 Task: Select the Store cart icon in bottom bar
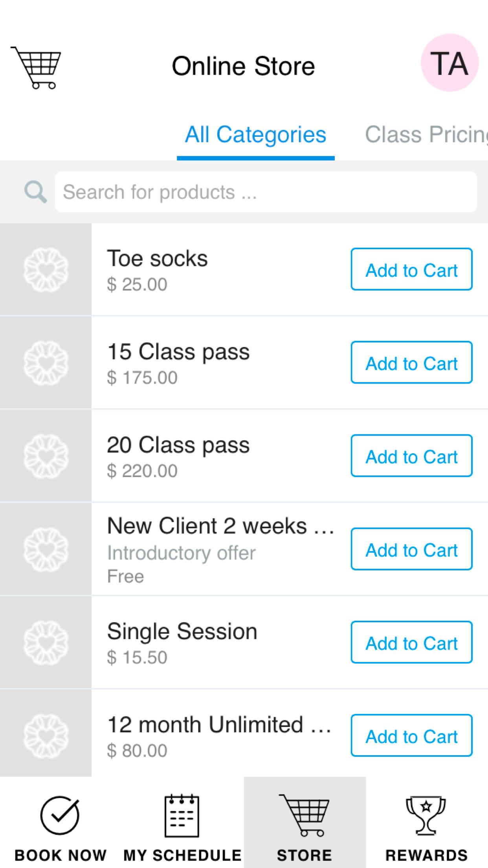[x=305, y=815]
